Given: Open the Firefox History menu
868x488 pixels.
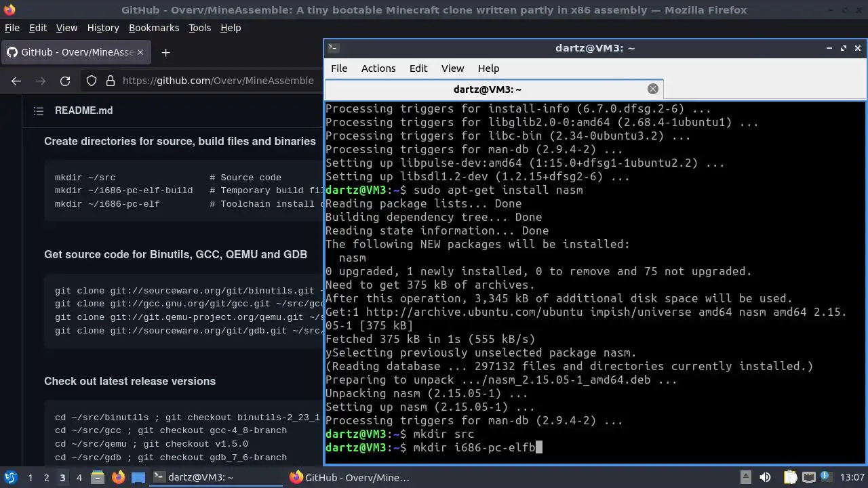Looking at the screenshot, I should click(x=103, y=28).
